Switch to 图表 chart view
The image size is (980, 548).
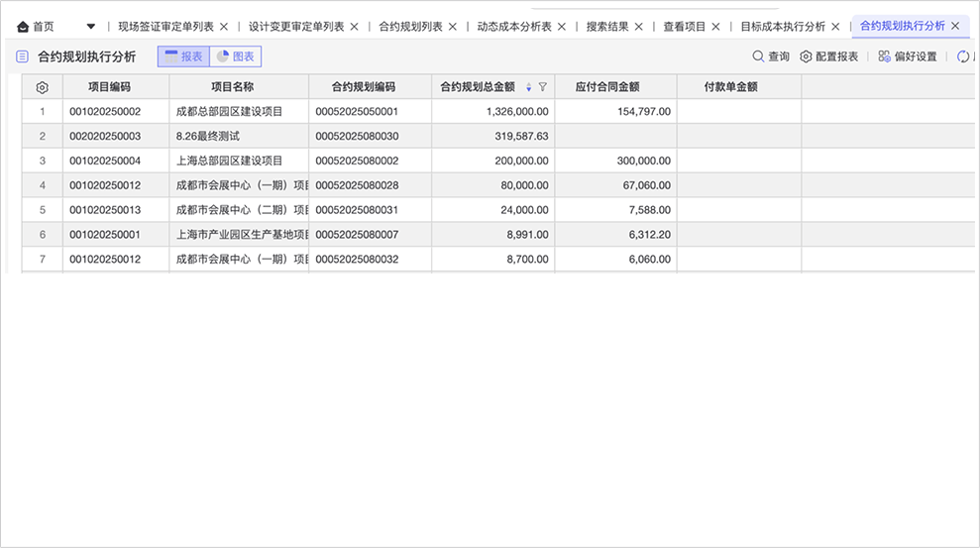(236, 56)
